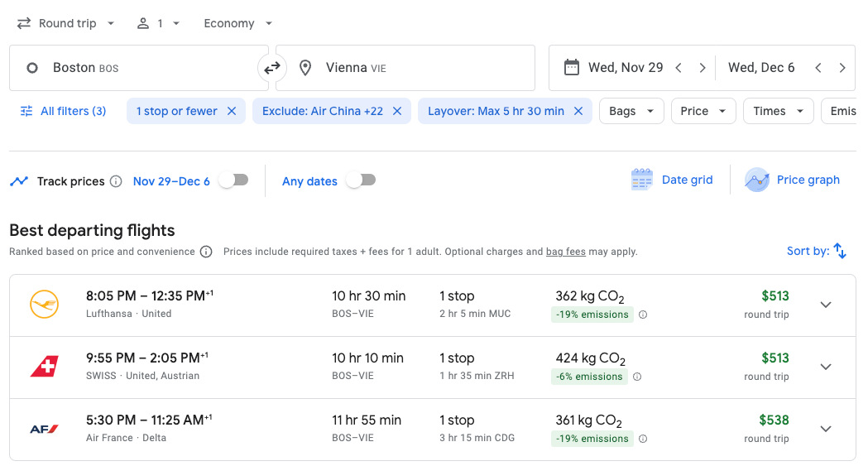Open the Bags filter menu
Image resolution: width=868 pixels, height=466 pixels.
pyautogui.click(x=631, y=111)
